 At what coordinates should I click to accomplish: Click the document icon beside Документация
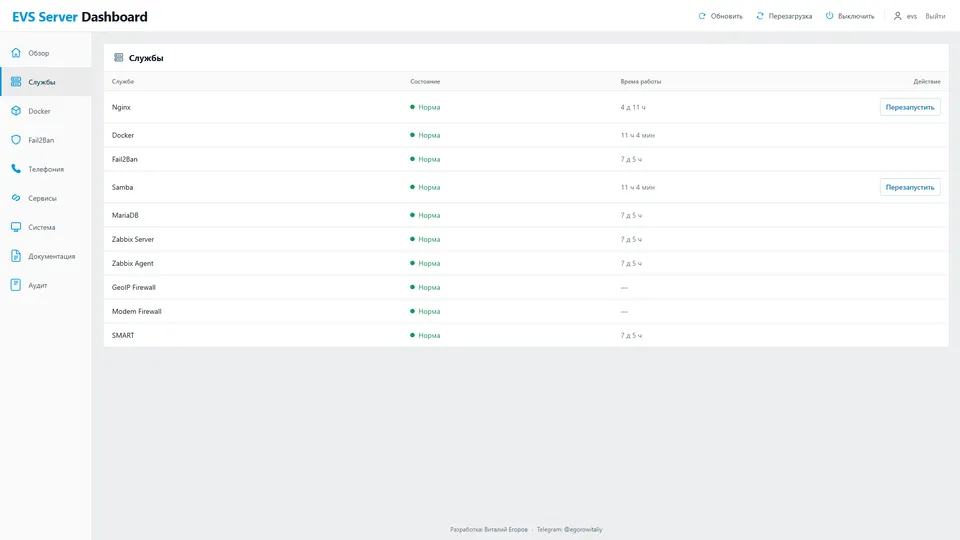tap(16, 256)
